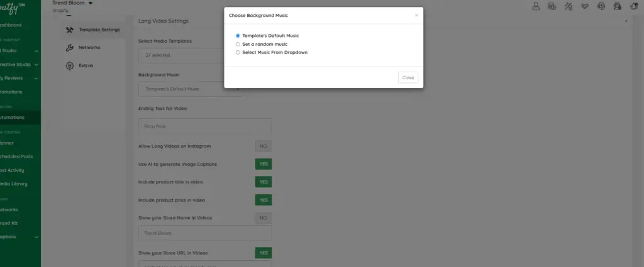Open the user account profile icon

pos(536,6)
